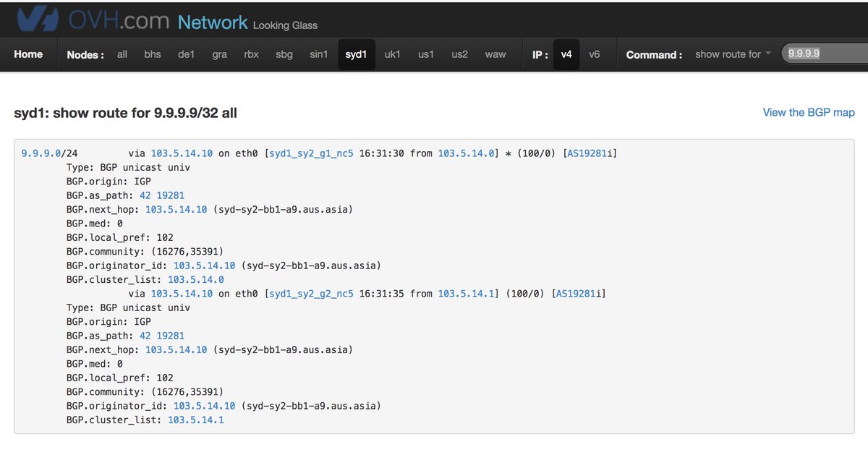
Task: Select the us2 node
Action: click(459, 54)
